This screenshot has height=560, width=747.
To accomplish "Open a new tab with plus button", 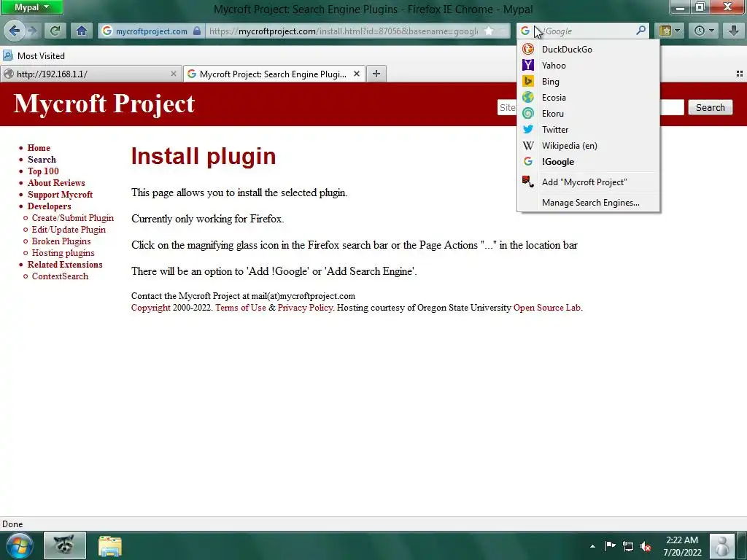I will pyautogui.click(x=376, y=74).
